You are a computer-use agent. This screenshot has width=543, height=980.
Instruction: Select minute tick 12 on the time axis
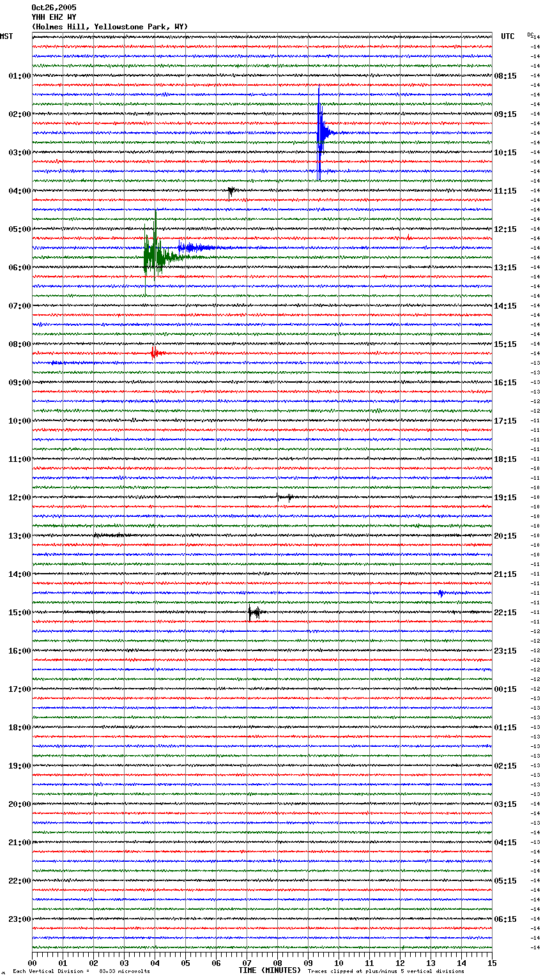click(x=400, y=963)
